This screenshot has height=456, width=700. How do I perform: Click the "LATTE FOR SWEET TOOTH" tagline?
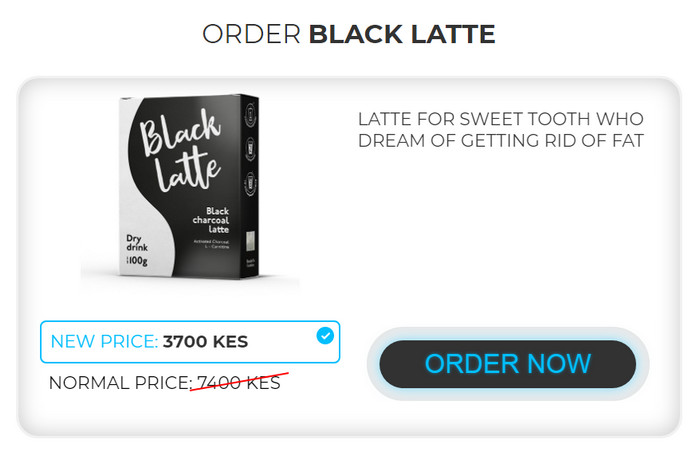point(500,119)
